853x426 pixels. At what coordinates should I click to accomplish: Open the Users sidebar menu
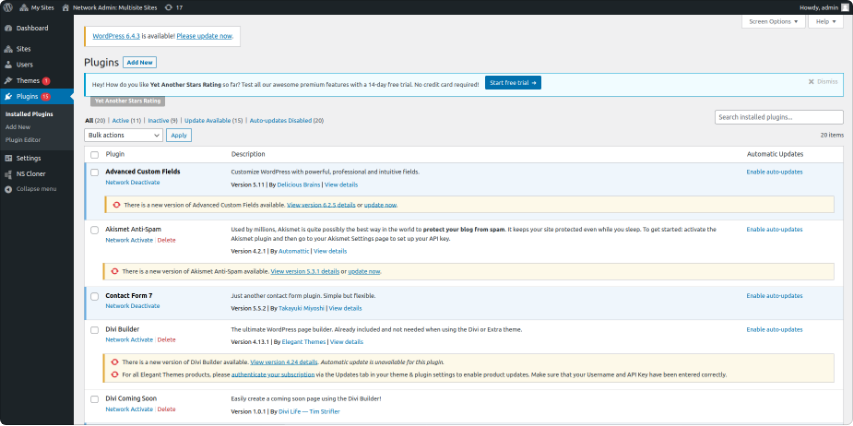click(x=25, y=64)
